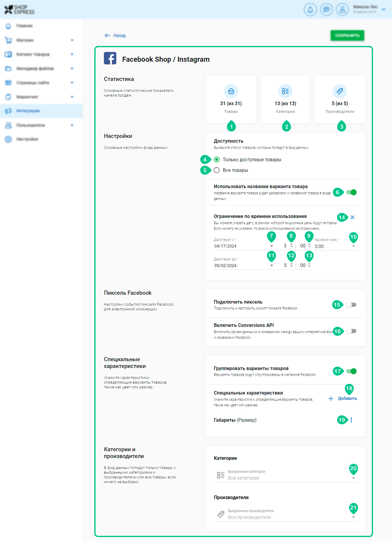Image resolution: width=392 pixels, height=541 pixels.
Task: Expand the marketing sidebar chevron
Action: 72,97
